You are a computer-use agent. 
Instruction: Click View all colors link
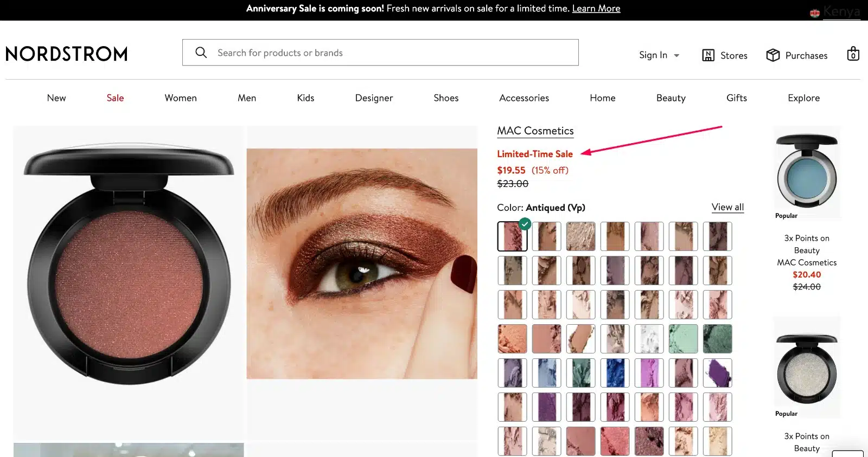pos(727,207)
